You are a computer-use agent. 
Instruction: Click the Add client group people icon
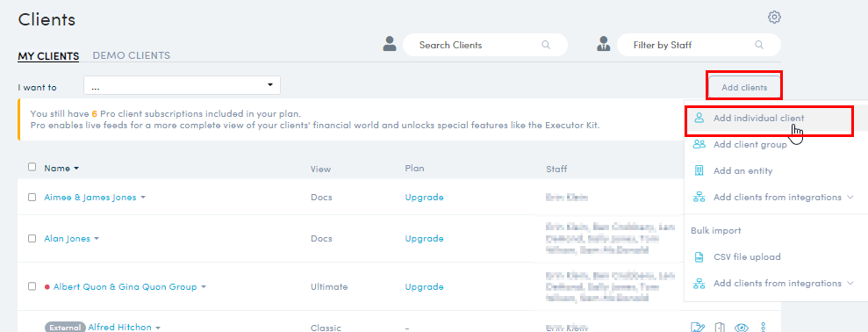(699, 144)
